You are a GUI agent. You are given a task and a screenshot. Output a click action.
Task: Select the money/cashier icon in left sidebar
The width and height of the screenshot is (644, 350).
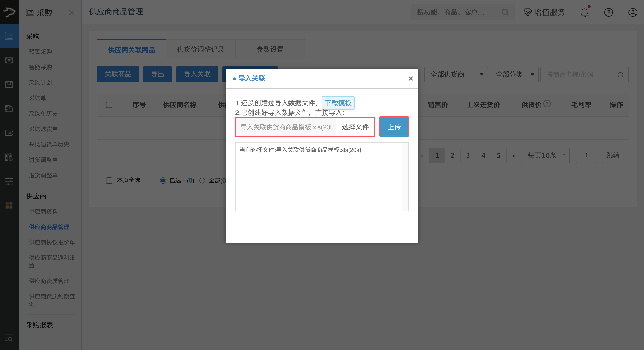click(9, 60)
